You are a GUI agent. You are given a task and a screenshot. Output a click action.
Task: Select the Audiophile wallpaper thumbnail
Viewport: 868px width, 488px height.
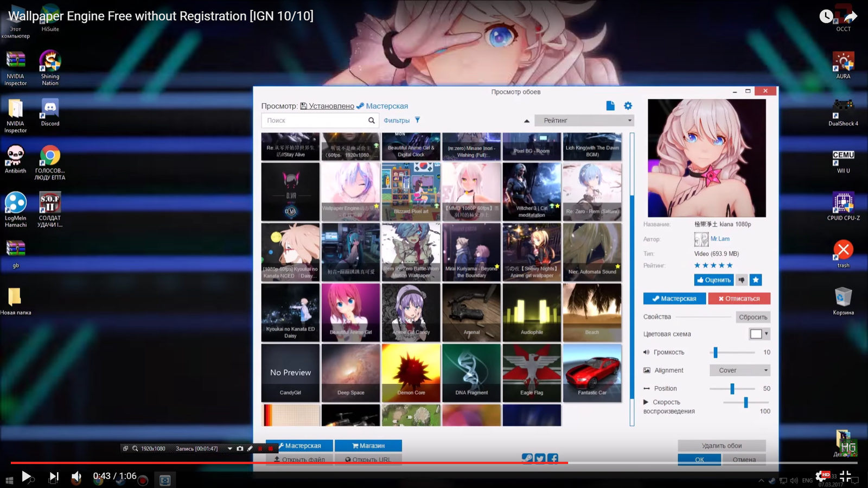pyautogui.click(x=532, y=313)
